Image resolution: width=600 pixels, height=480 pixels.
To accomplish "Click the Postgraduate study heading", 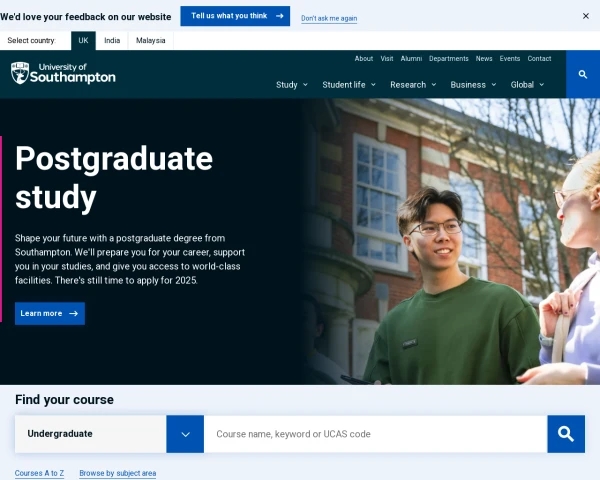I will point(114,177).
